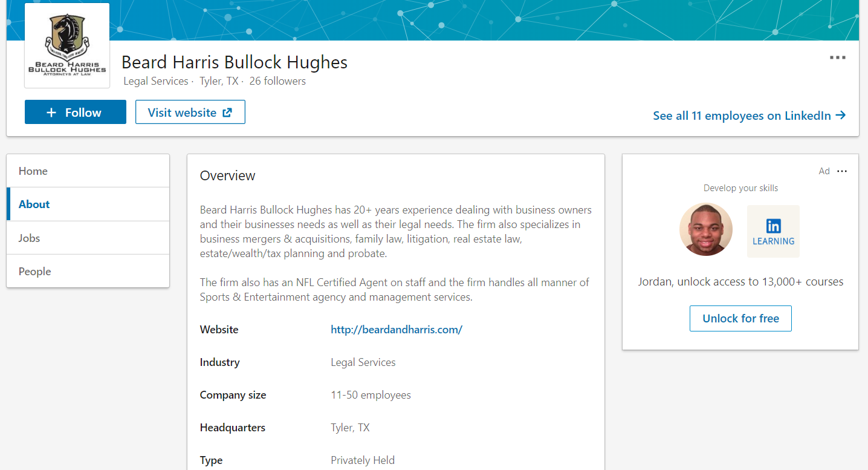Click 'Jordan, unlock access to 13,000+ courses' text
The height and width of the screenshot is (470, 868).
coord(740,282)
